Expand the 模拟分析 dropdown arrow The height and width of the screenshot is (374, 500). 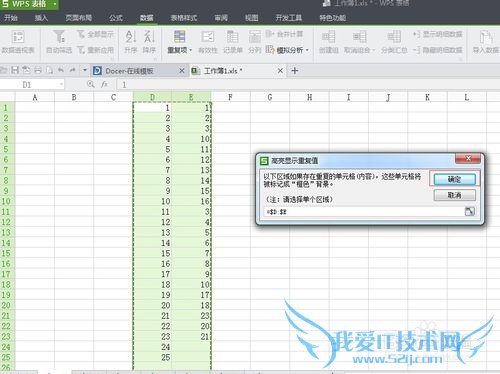pyautogui.click(x=307, y=50)
